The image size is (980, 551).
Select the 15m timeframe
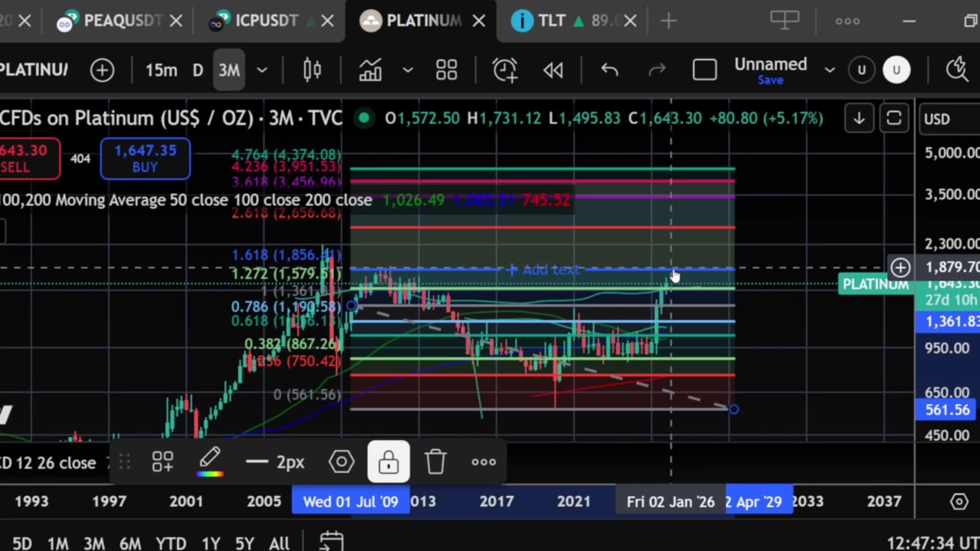(x=161, y=70)
